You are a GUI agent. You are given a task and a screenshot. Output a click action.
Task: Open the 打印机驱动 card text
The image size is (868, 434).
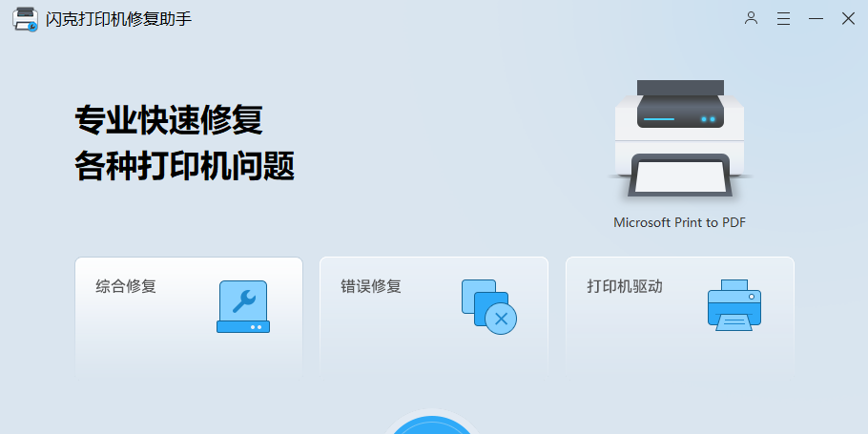(625, 286)
